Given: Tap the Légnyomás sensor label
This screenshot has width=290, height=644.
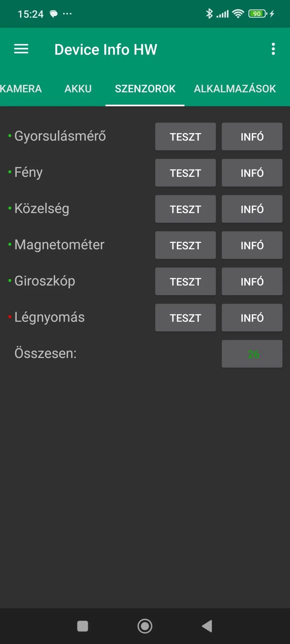Looking at the screenshot, I should point(49,317).
